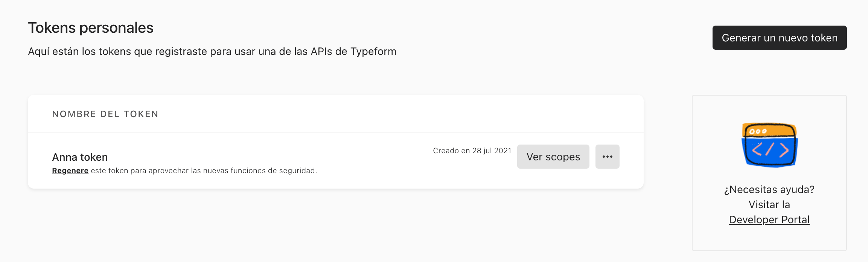Click the NOMBRE DEL TOKEN column header
The width and height of the screenshot is (868, 262).
(105, 114)
